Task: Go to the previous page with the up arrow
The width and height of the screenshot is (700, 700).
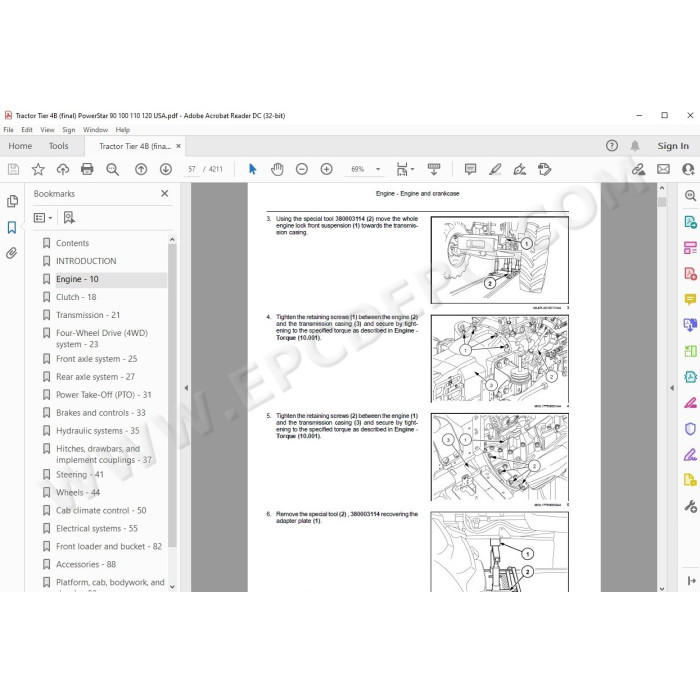Action: click(141, 169)
